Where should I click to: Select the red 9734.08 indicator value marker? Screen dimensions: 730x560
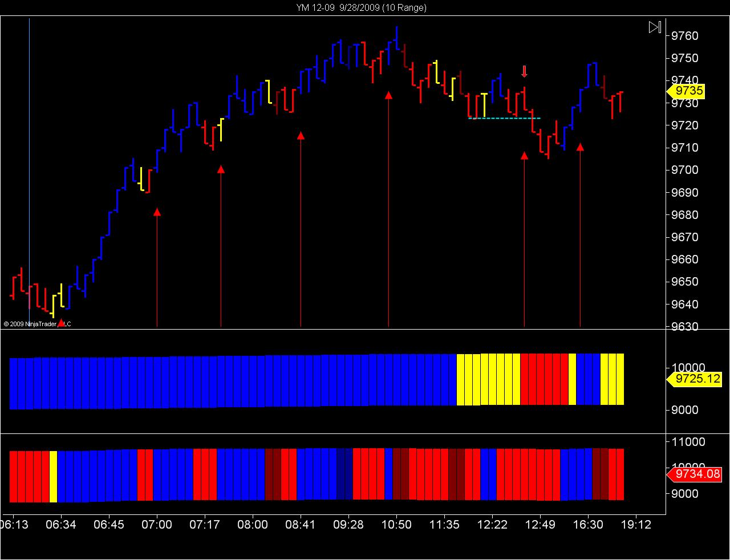click(694, 474)
